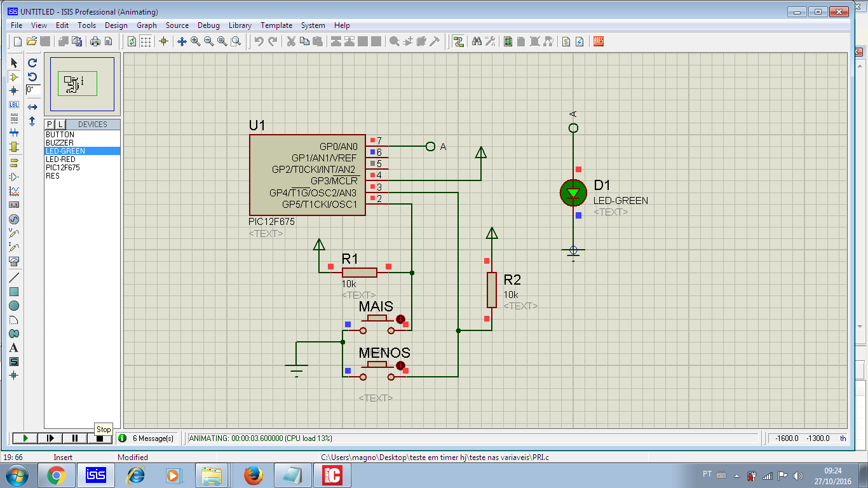The width and height of the screenshot is (868, 488).
Task: Select the Device Pins mode tool
Action: [14, 177]
